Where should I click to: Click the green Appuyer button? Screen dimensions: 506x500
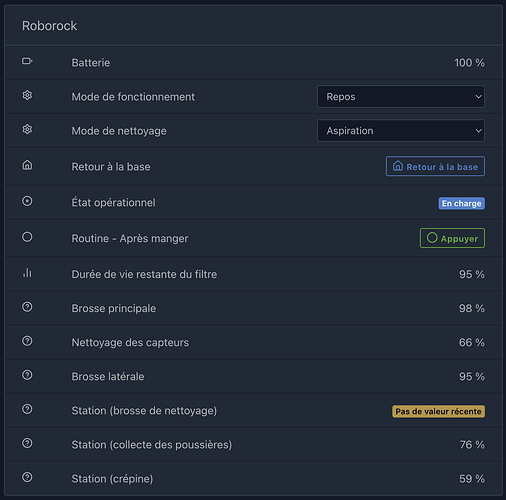click(452, 238)
